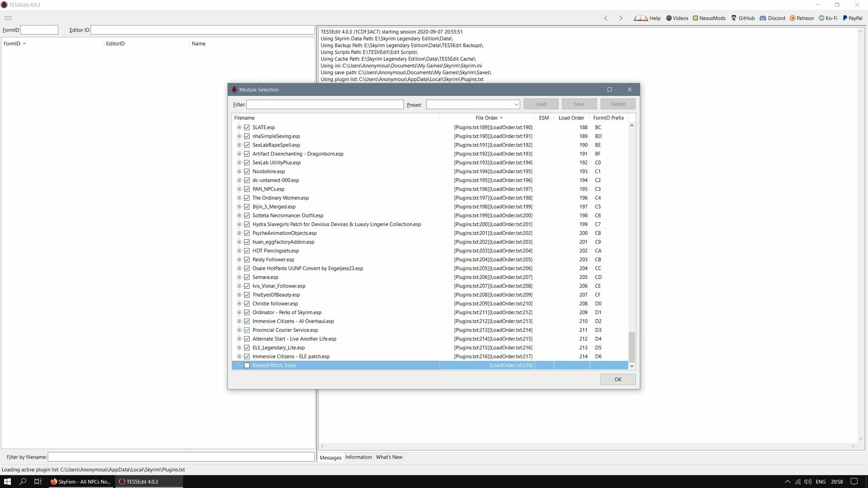Open the Windows notification center

click(x=854, y=482)
